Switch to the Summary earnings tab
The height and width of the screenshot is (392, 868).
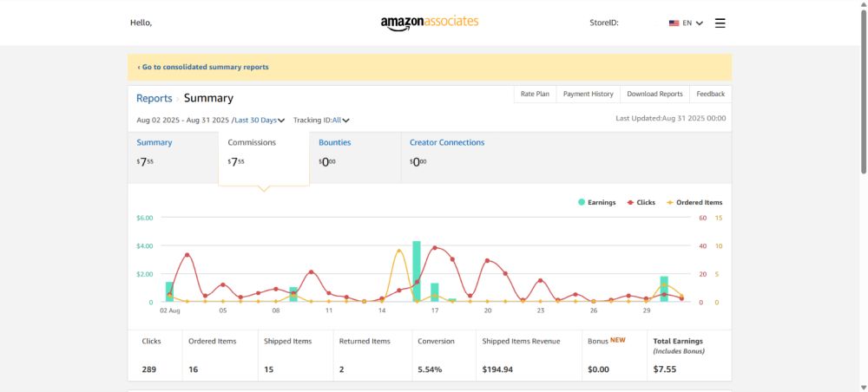(173, 158)
